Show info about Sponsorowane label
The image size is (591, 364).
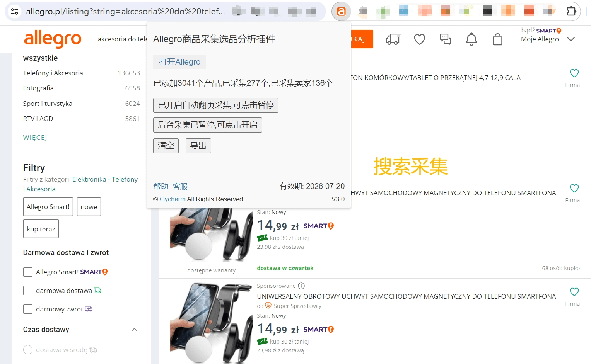(x=301, y=286)
